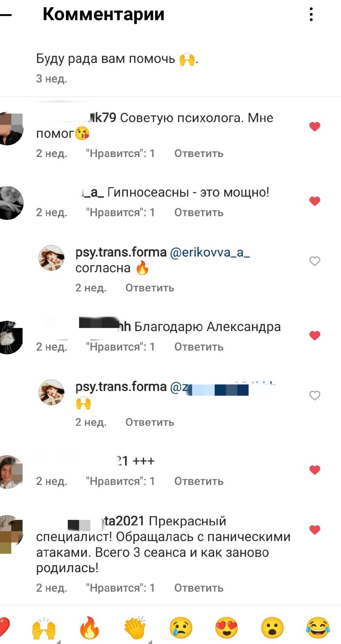The height and width of the screenshot is (644, 341).
Task: Tap the crying face emoji reaction
Action: [x=181, y=628]
